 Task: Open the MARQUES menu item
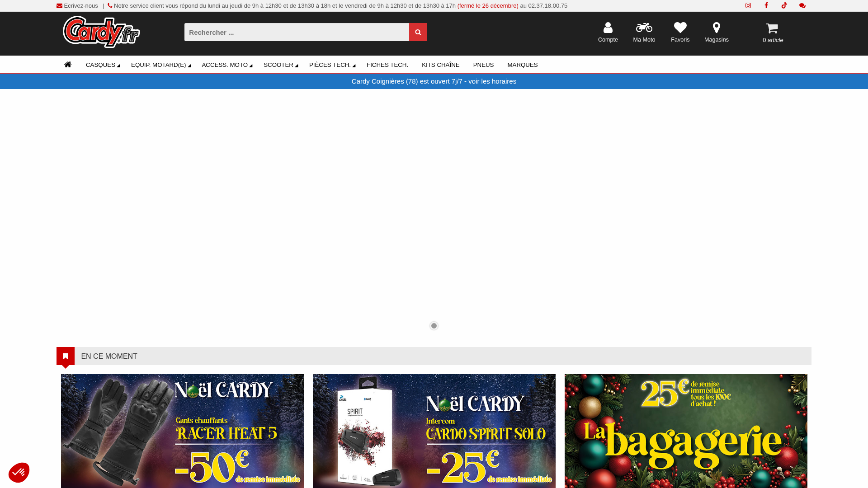pos(523,65)
